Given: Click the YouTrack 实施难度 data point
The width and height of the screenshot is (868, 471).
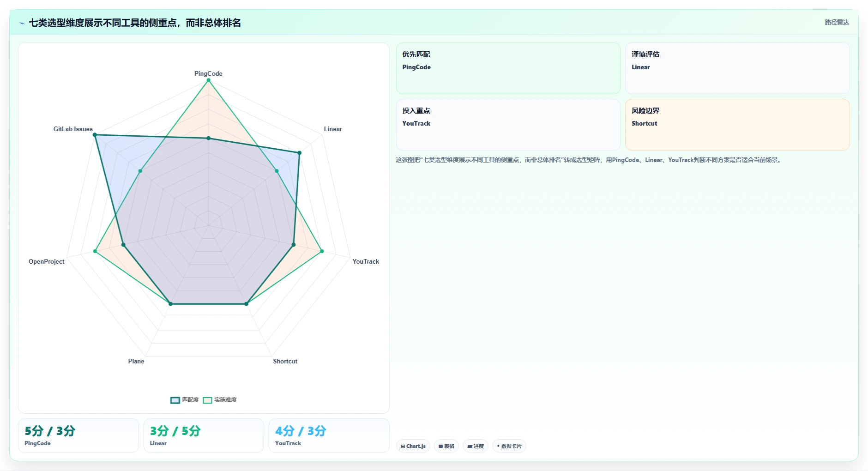Looking at the screenshot, I should pos(322,251).
